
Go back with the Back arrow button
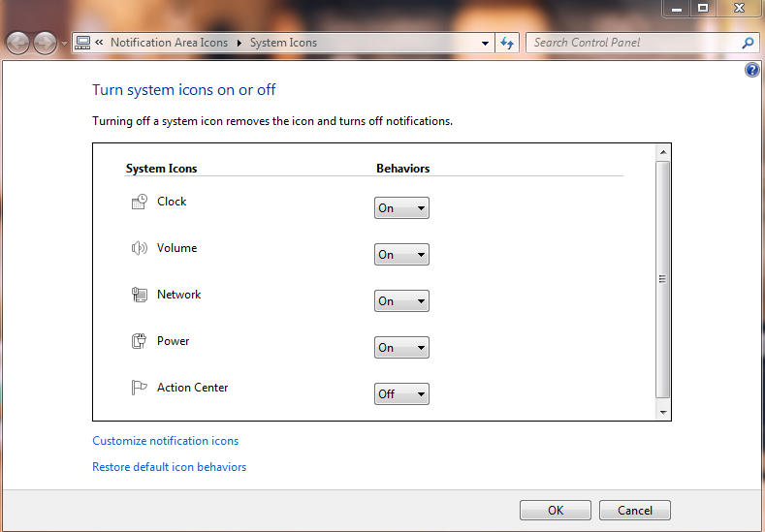pos(17,43)
